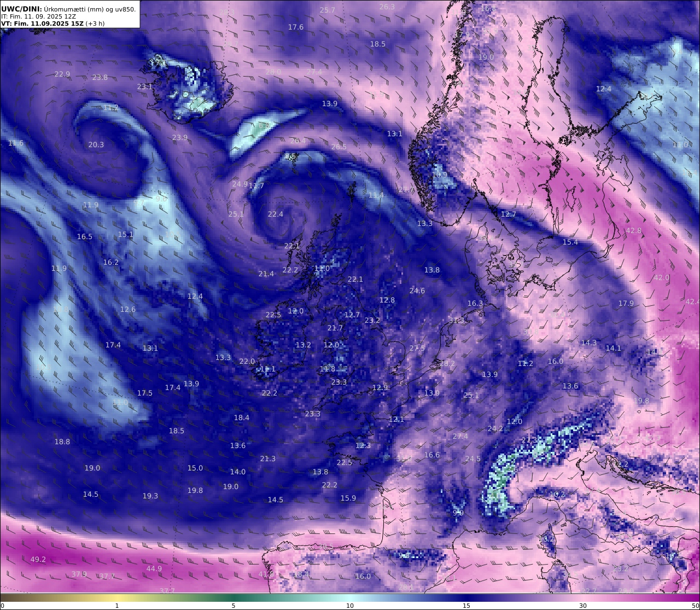
Task: Click the 23.1 value near Iceland
Action: (x=145, y=86)
